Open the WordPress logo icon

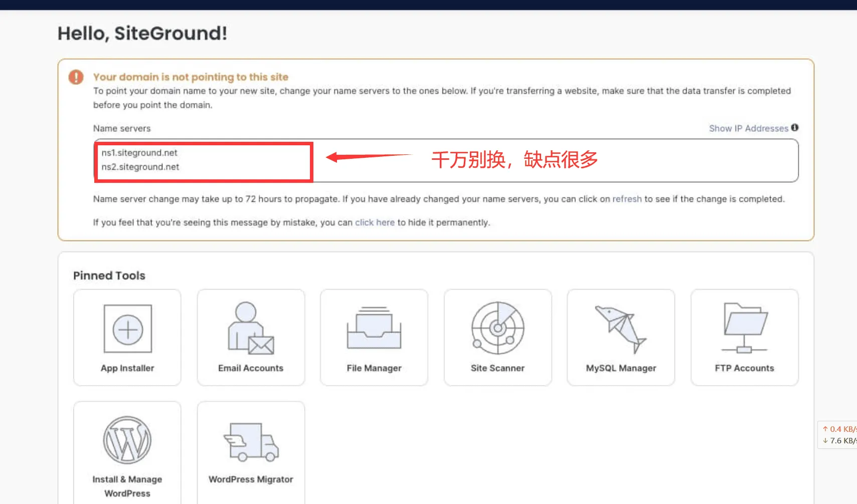pos(127,440)
